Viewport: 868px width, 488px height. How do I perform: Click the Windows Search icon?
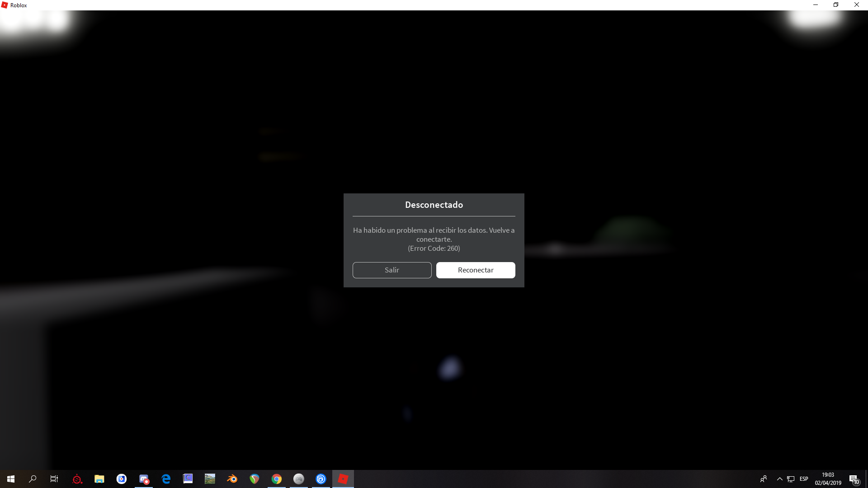32,479
